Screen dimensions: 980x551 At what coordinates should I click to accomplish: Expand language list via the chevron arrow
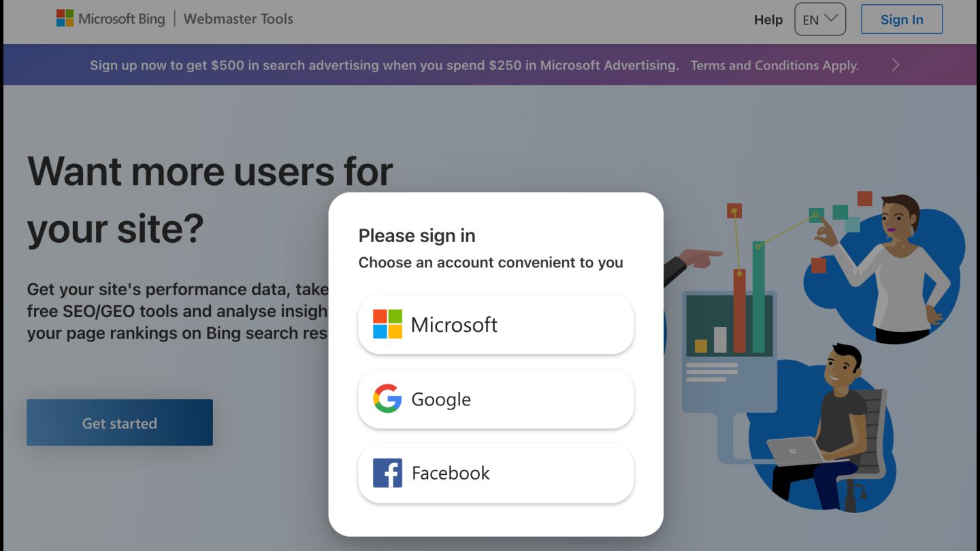pyautogui.click(x=831, y=18)
